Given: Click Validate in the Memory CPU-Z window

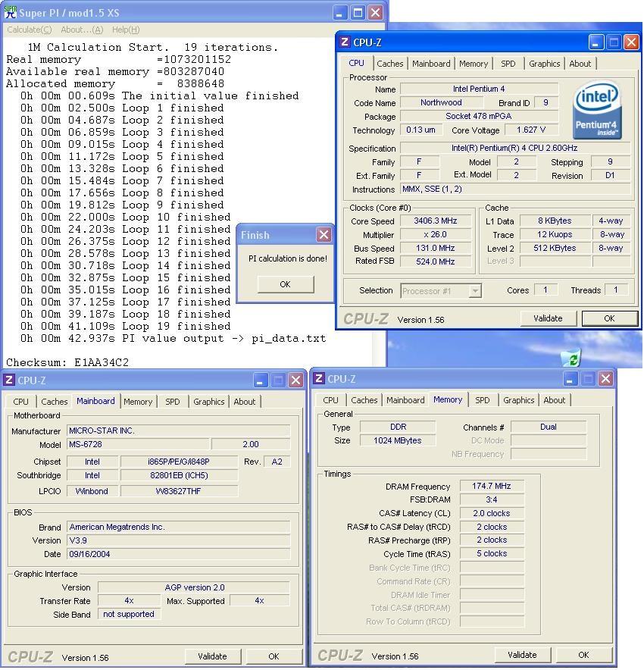Looking at the screenshot, I should (522, 655).
